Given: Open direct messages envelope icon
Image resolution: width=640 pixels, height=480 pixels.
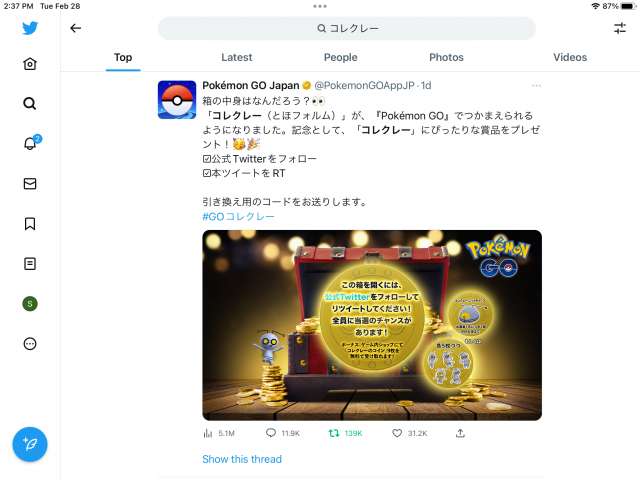Looking at the screenshot, I should [x=30, y=184].
